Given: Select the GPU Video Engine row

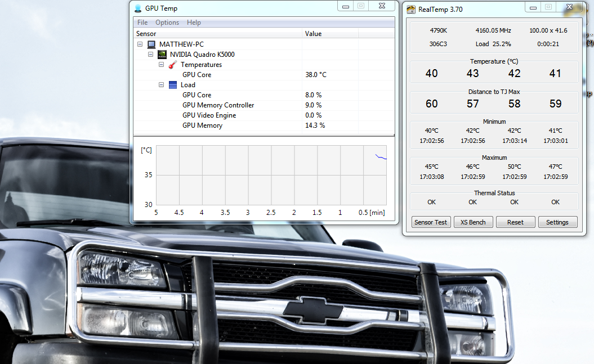Looking at the screenshot, I should tap(264, 115).
